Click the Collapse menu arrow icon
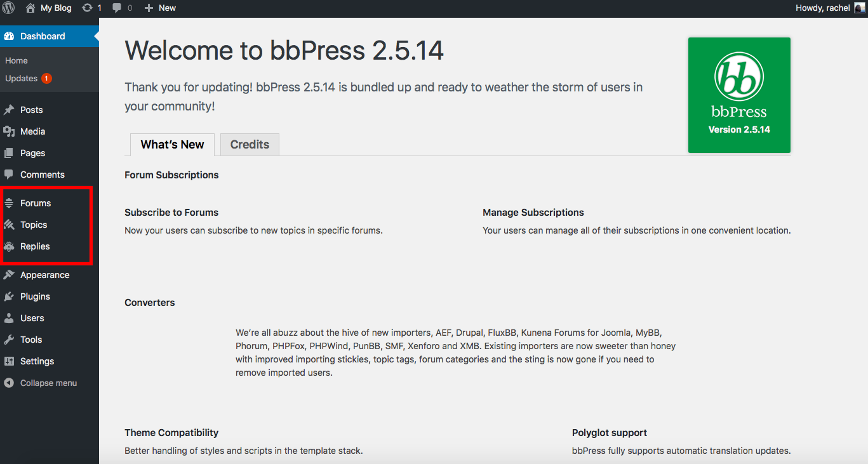Viewport: 868px width, 464px height. click(x=9, y=383)
